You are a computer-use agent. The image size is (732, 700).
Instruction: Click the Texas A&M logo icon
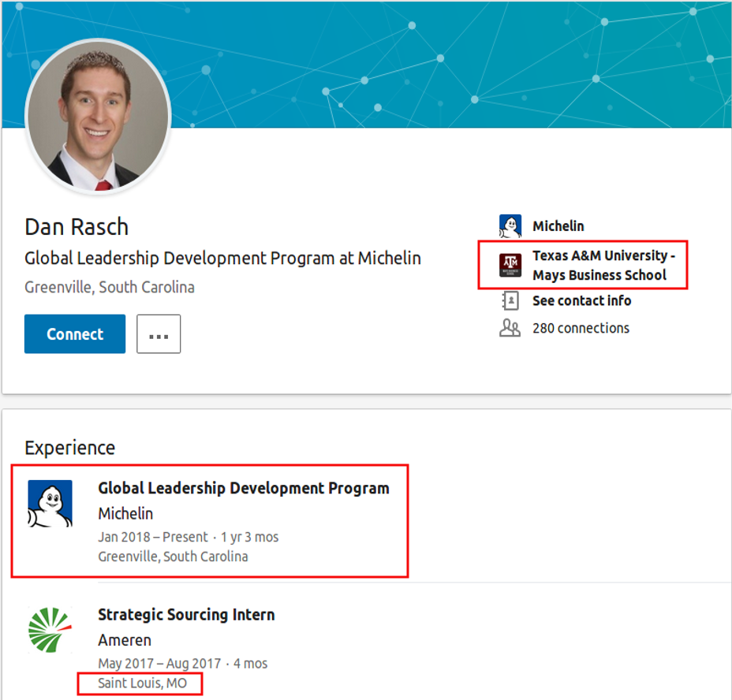pos(510,265)
